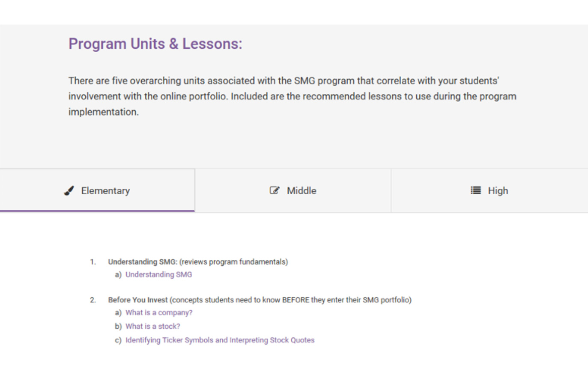Open the High tab label
Viewport: 588px width, 368px height.
[498, 191]
